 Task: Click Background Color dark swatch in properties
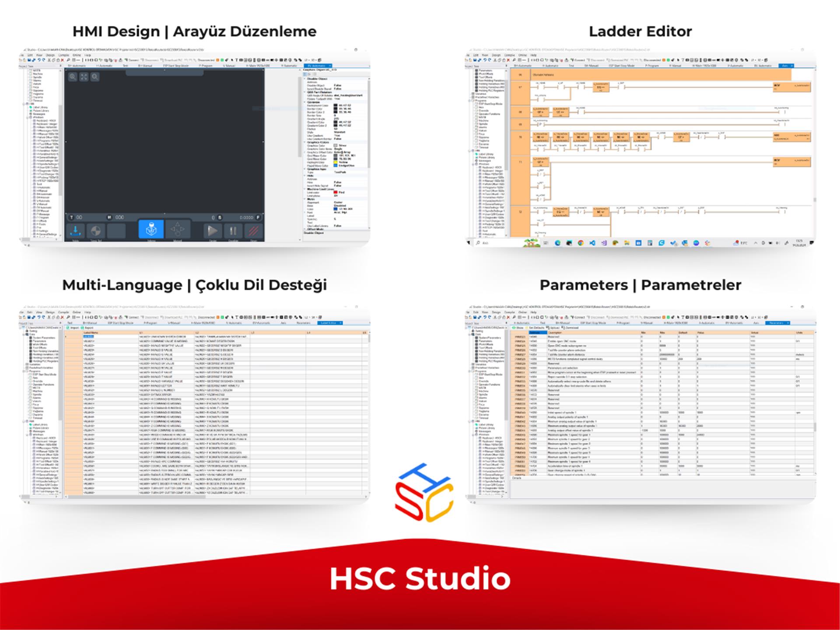click(x=336, y=105)
